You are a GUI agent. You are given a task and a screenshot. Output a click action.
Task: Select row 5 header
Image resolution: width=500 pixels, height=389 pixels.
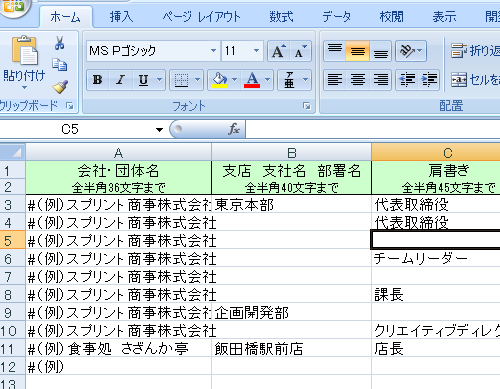tap(13, 240)
